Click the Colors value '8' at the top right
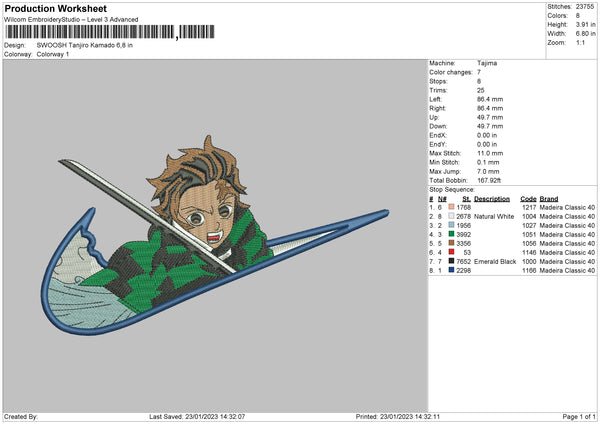 [x=578, y=16]
